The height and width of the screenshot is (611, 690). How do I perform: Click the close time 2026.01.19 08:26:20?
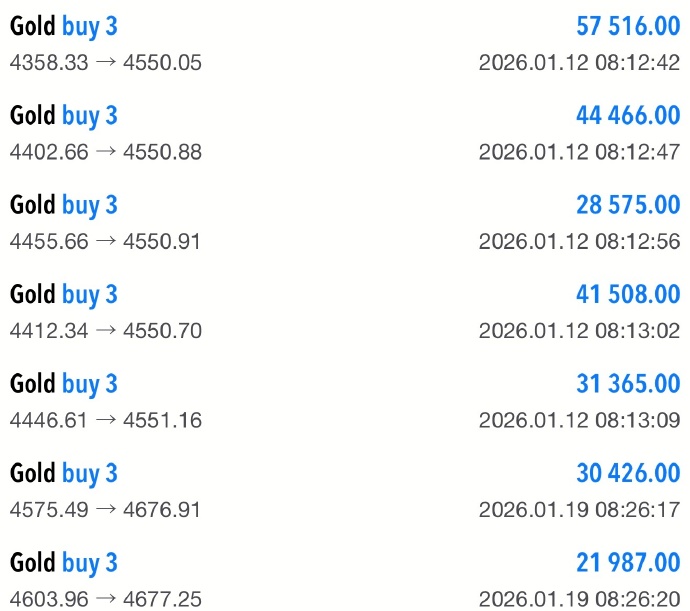click(579, 599)
